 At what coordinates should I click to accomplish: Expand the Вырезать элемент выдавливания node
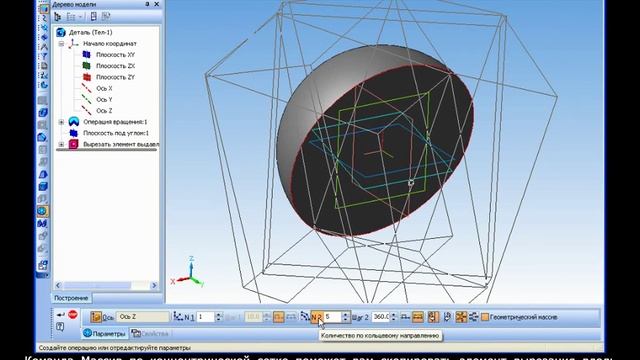tap(61, 144)
